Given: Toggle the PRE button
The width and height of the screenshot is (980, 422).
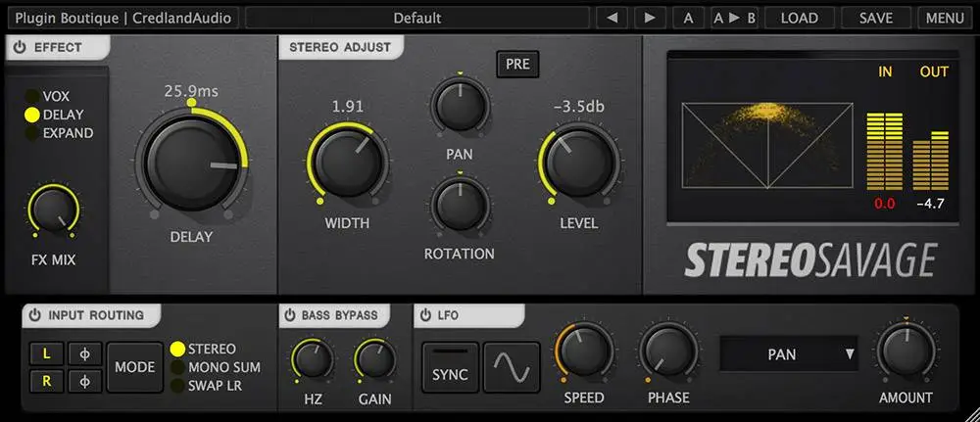Looking at the screenshot, I should tap(517, 65).
